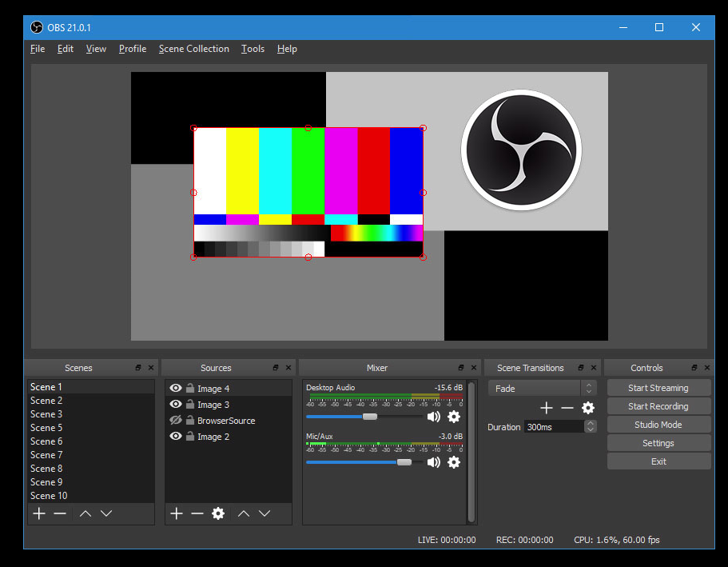Enable Studio Mode
This screenshot has height=567, width=728.
tap(658, 425)
